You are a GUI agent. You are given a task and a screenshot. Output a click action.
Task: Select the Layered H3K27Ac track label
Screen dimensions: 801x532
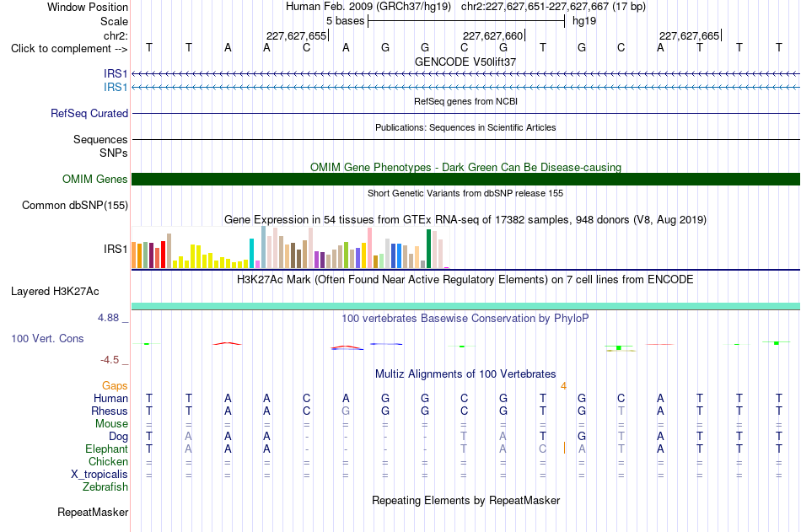55,292
